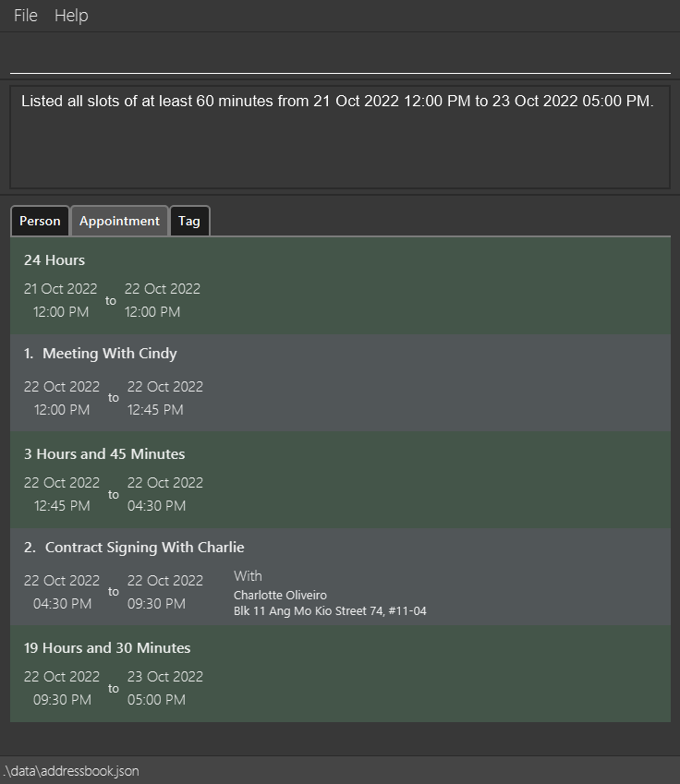Screen dimensions: 680x784
Task: Switch to the Tag tab
Action: (189, 221)
